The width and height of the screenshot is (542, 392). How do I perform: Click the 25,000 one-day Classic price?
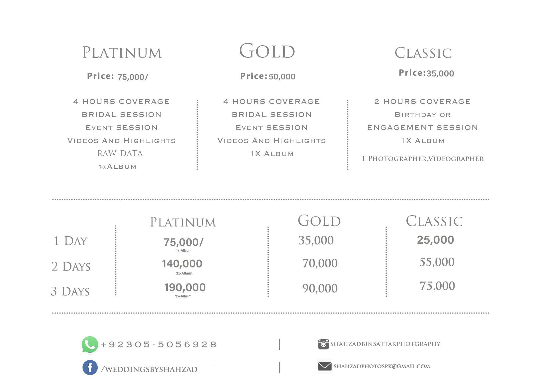click(436, 240)
